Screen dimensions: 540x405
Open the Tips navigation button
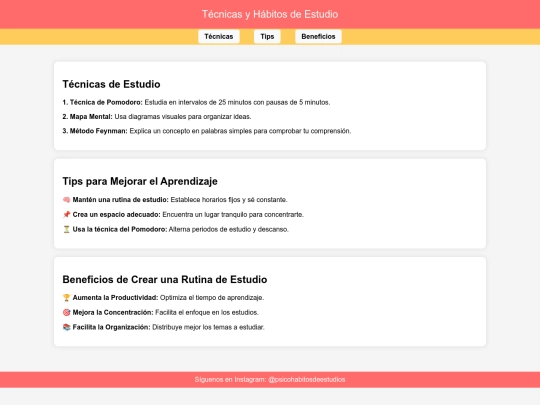[x=267, y=37]
